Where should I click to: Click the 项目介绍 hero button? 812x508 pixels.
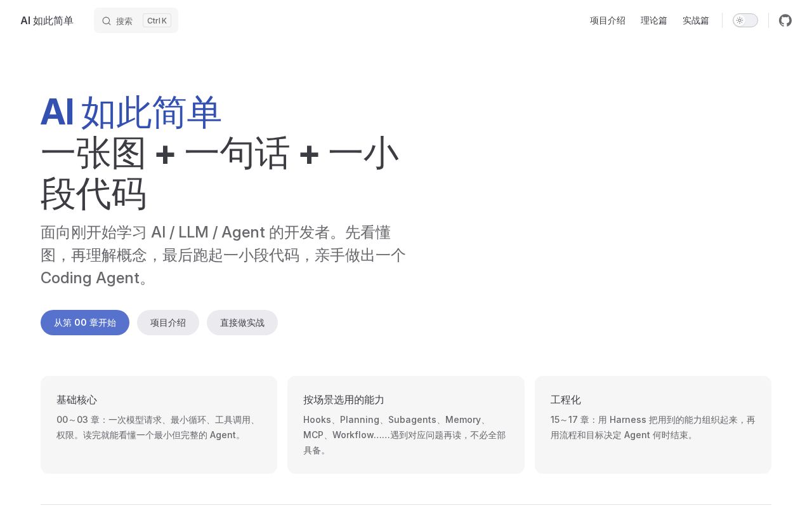[x=168, y=323]
